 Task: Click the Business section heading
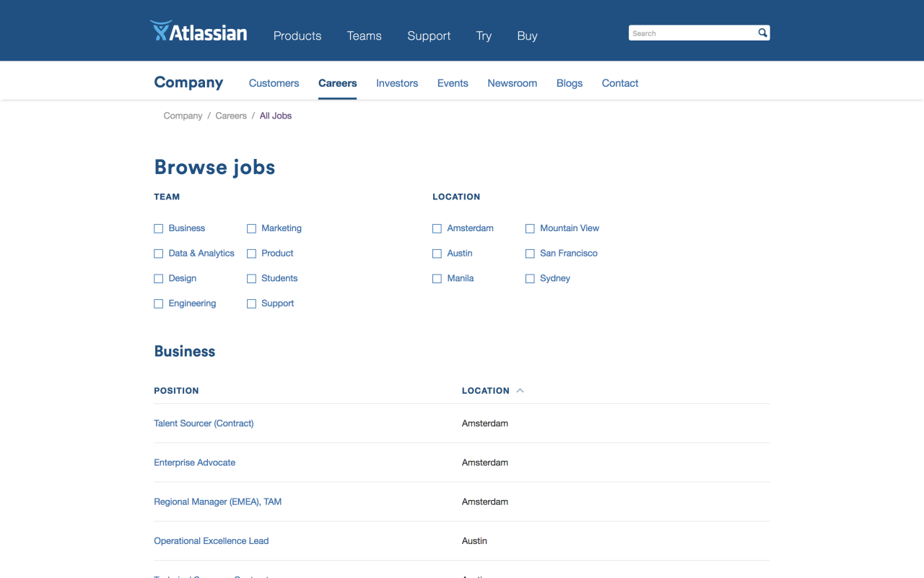tap(185, 352)
